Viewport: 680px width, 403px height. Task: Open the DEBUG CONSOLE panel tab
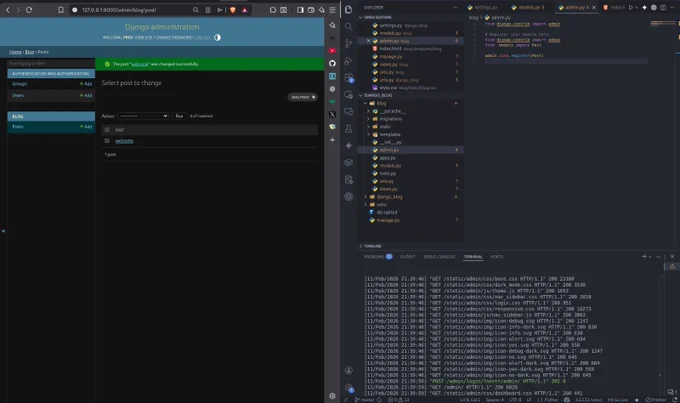[x=439, y=257]
